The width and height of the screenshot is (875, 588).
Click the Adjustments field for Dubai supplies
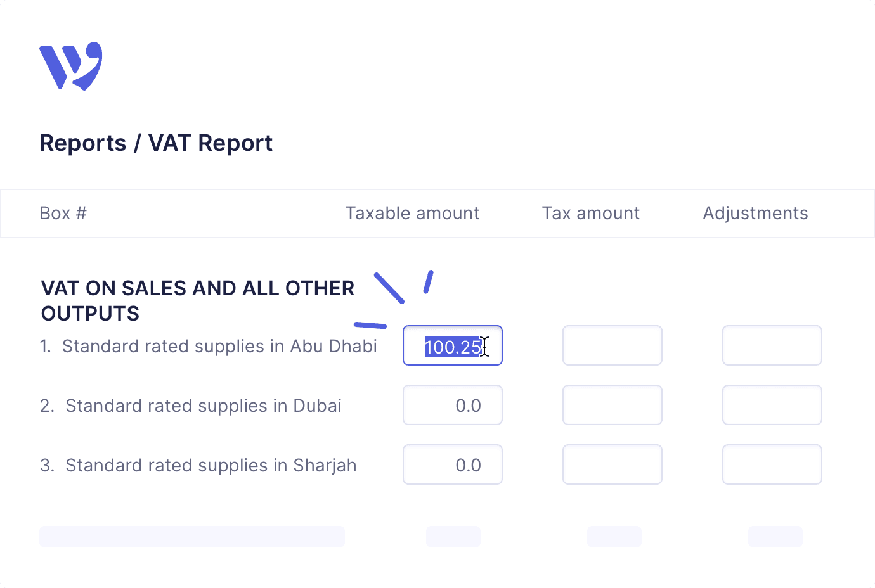coord(772,405)
